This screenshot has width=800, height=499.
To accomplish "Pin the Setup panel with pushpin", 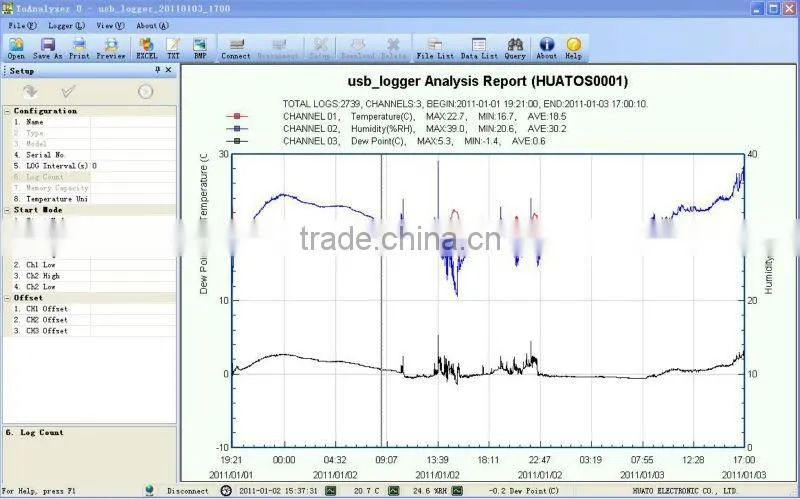I will click(158, 70).
